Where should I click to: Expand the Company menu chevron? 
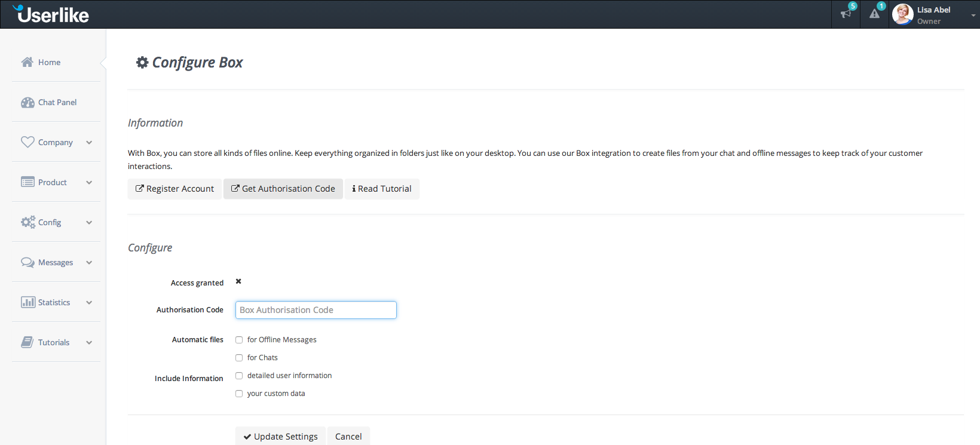[x=89, y=142]
